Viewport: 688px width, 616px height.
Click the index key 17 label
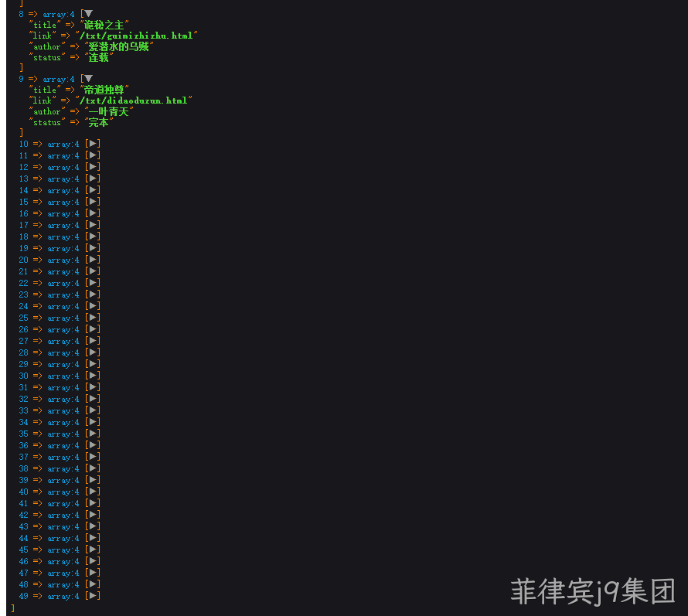tap(24, 225)
